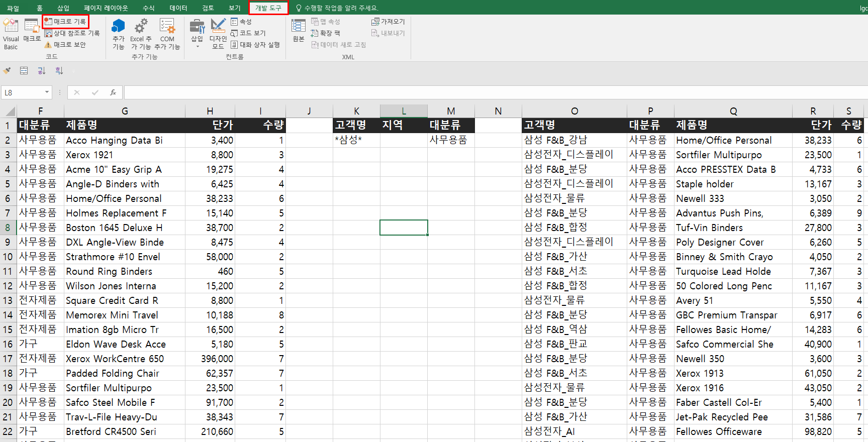Start 매크로 기록 (Record Macro)

[x=65, y=22]
